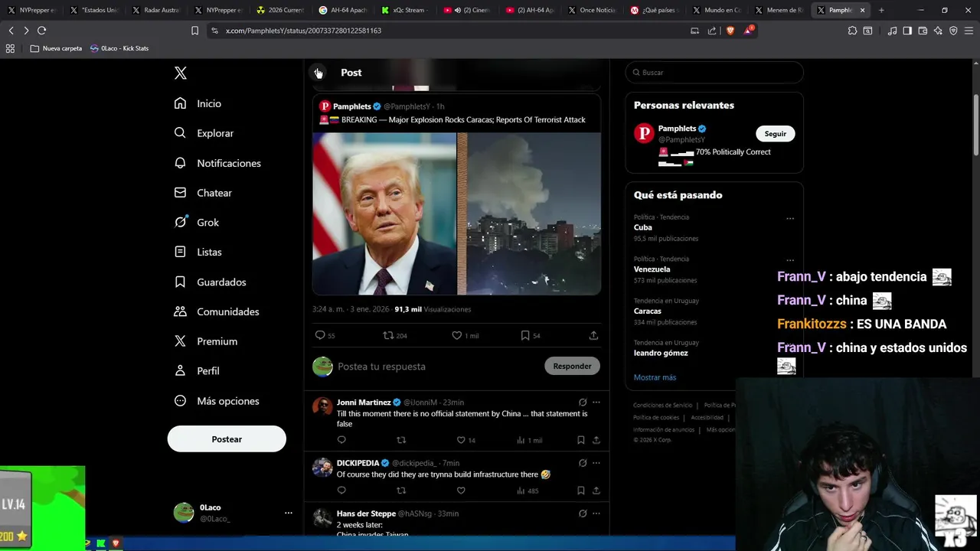Reload the page in browser toolbar
980x551 pixels.
click(41, 31)
